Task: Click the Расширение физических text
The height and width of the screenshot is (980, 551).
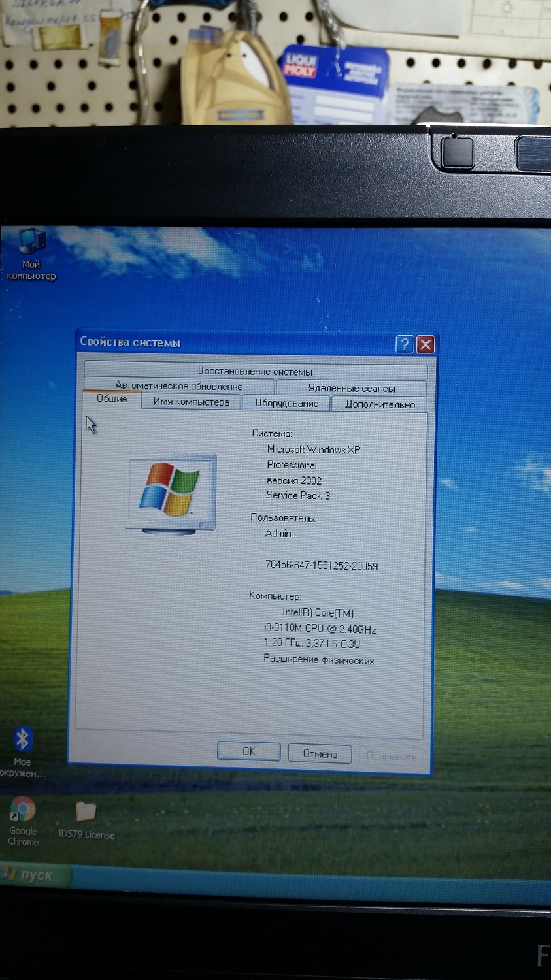Action: tap(318, 660)
